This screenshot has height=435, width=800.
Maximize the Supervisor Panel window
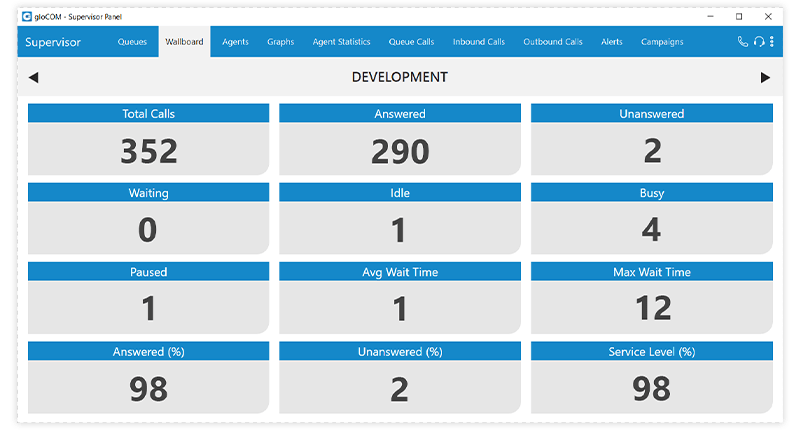[x=739, y=16]
